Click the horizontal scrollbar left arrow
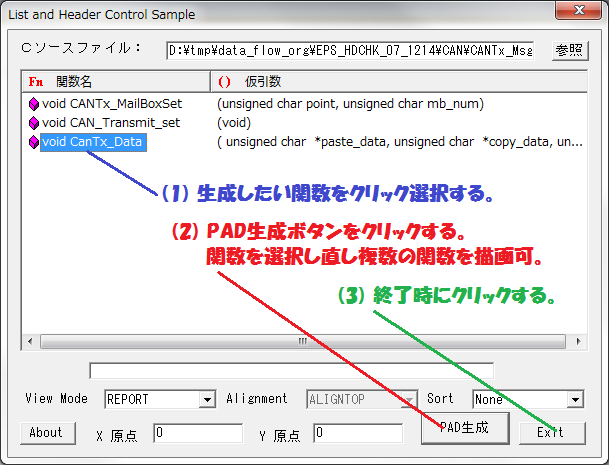 pos(30,341)
